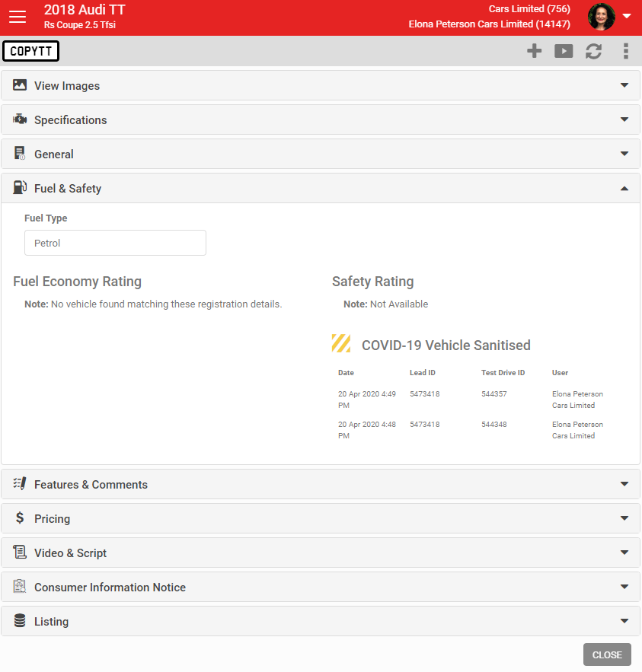642x672 pixels.
Task: Click the Safety Rating heading
Action: tap(372, 282)
